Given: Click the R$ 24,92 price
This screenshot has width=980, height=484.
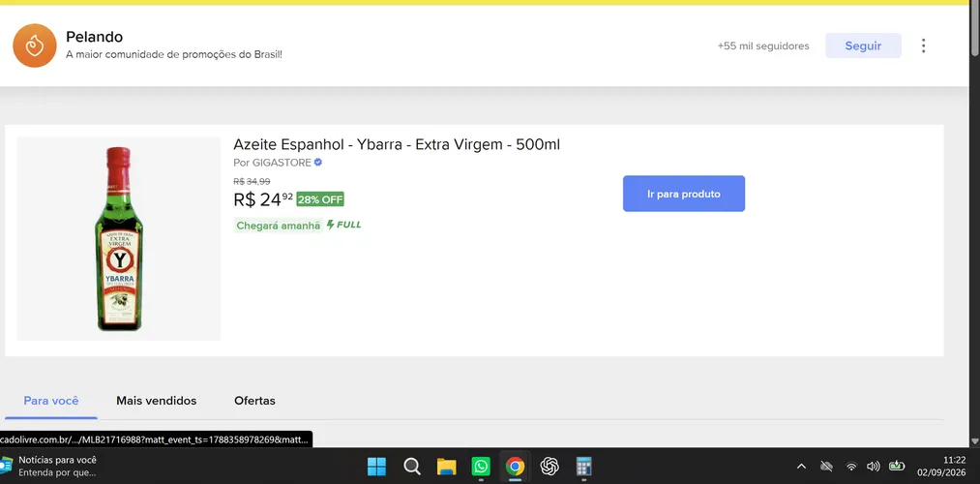Looking at the screenshot, I should tap(263, 199).
